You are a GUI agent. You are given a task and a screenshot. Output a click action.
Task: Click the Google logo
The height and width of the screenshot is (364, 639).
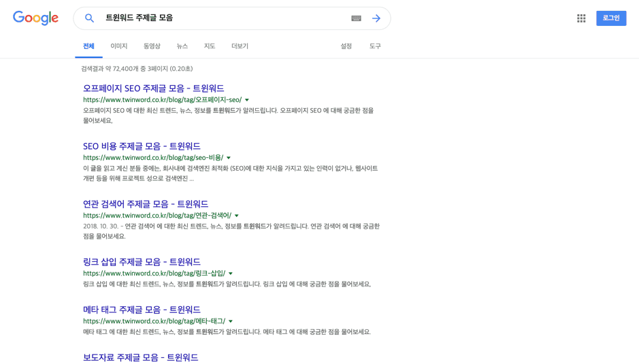(x=35, y=18)
